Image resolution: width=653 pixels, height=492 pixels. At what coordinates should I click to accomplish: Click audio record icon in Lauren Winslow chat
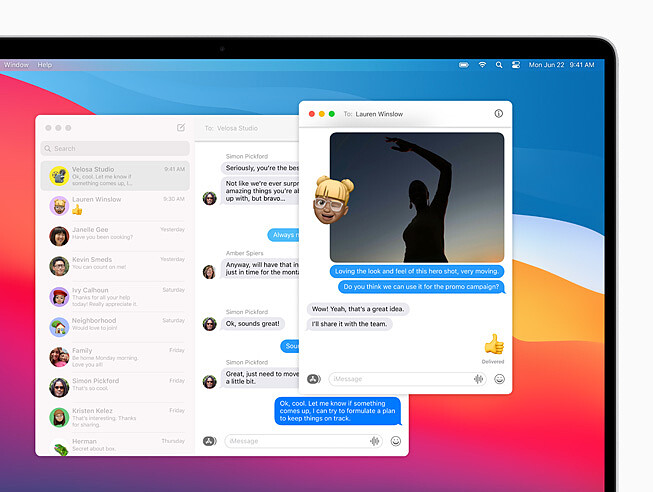[478, 379]
